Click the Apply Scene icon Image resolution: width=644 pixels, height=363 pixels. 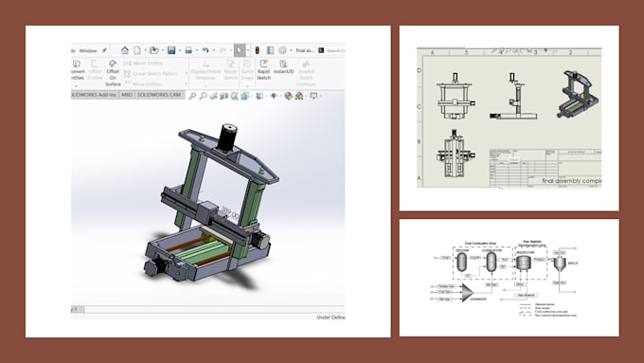point(299,96)
